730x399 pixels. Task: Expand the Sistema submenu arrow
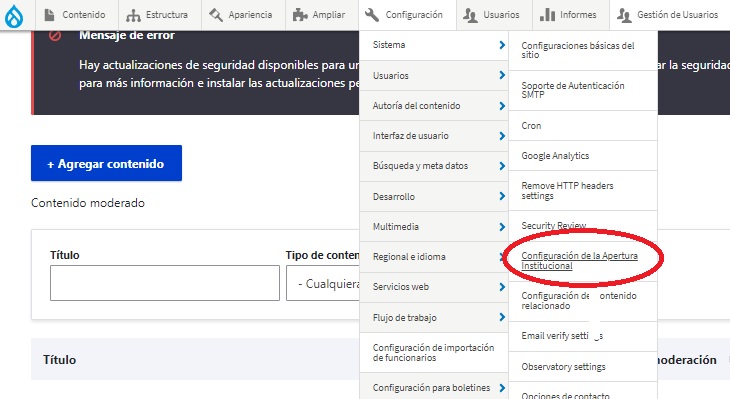coord(502,45)
